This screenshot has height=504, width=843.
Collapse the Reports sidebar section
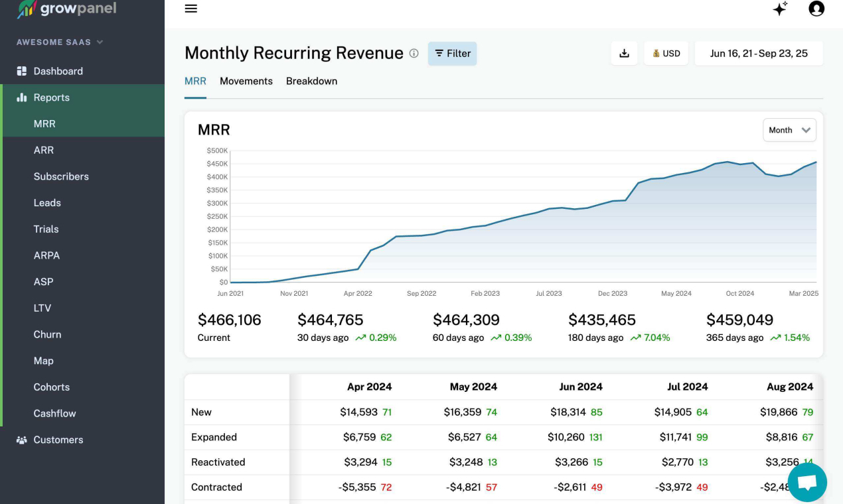51,97
